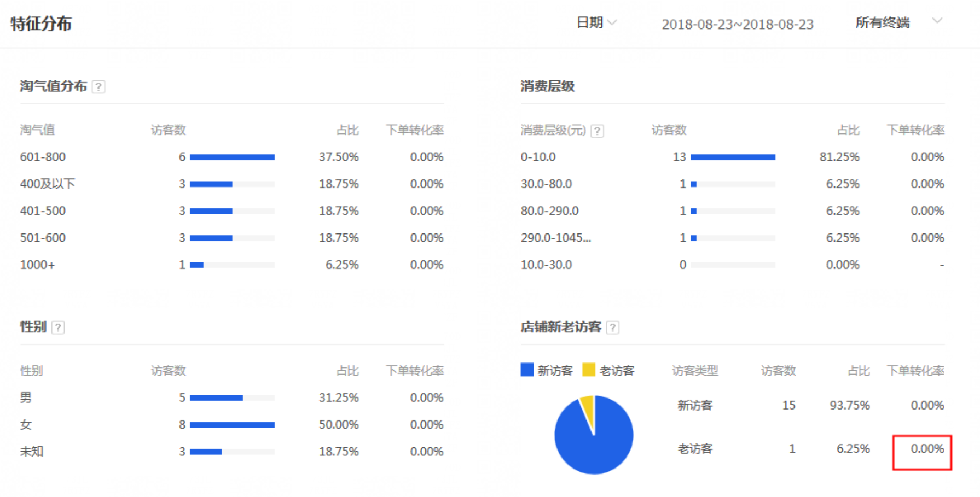Click 下单转化率 header in 淘气值分布 table
The width and height of the screenshot is (980, 497).
coord(415,130)
